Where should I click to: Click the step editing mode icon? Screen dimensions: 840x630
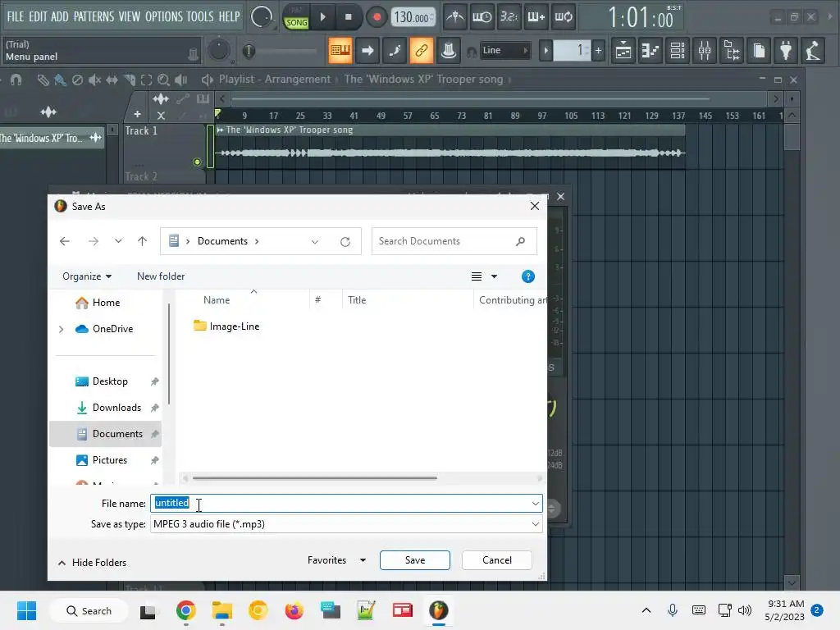tap(395, 51)
